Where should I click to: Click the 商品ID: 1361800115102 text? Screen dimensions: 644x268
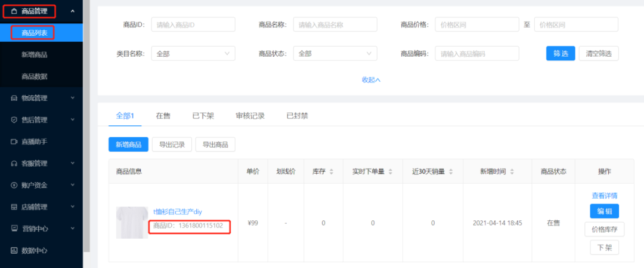coord(188,226)
